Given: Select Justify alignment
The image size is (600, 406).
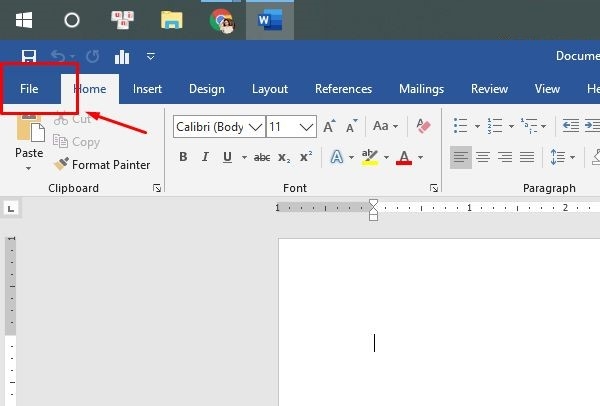Looking at the screenshot, I should 527,157.
